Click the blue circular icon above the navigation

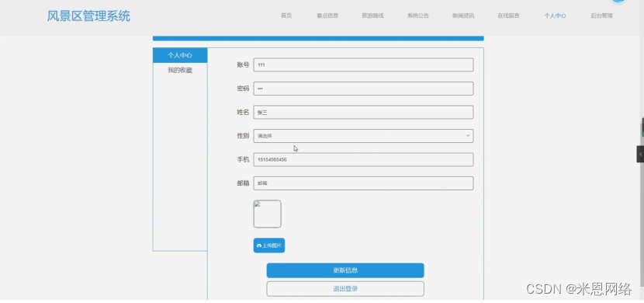618,2
